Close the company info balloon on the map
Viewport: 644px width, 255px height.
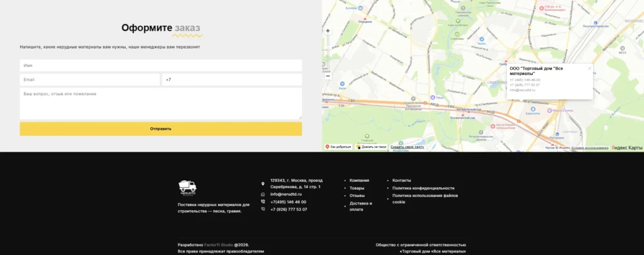pyautogui.click(x=589, y=69)
